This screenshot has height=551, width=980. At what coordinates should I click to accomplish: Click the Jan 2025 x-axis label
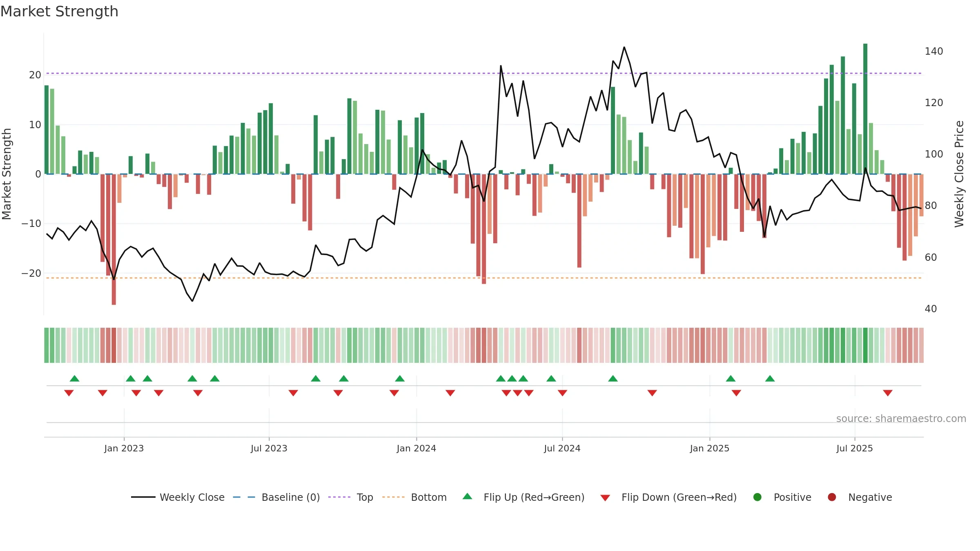click(x=710, y=448)
